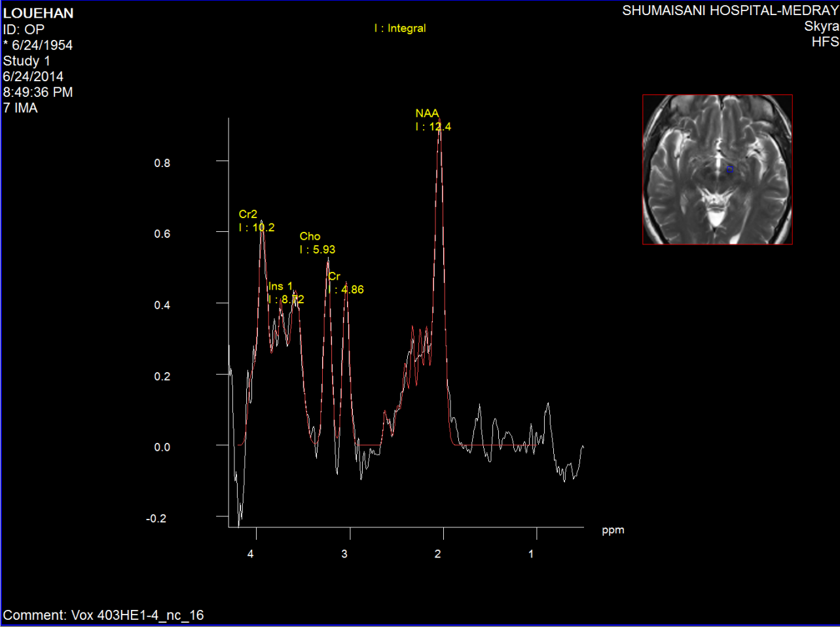Select the Cr2 peak label

248,214
